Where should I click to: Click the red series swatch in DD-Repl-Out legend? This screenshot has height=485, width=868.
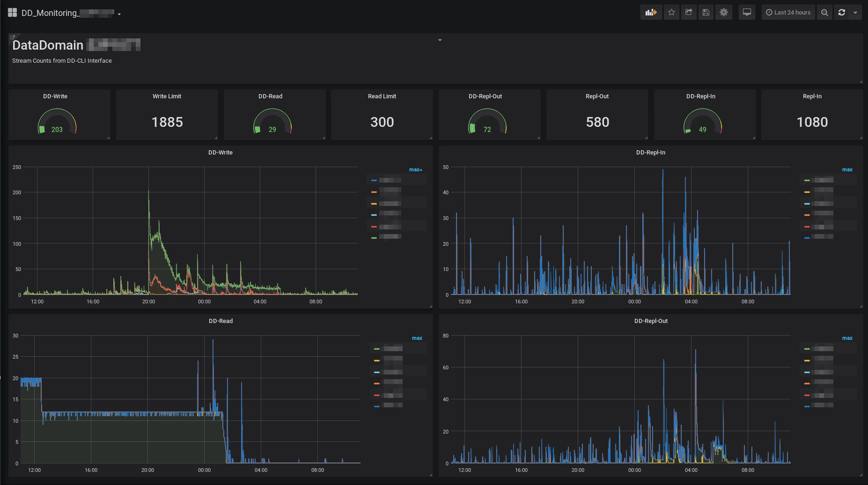click(x=807, y=396)
